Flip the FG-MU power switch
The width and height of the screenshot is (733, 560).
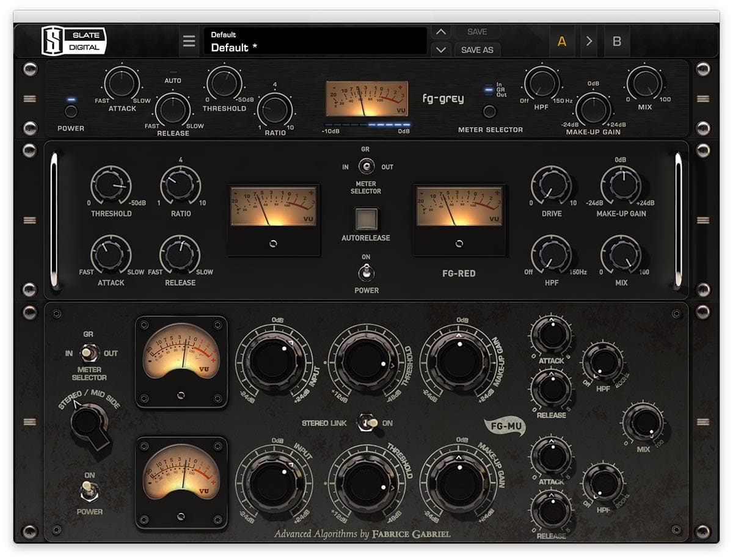[90, 490]
